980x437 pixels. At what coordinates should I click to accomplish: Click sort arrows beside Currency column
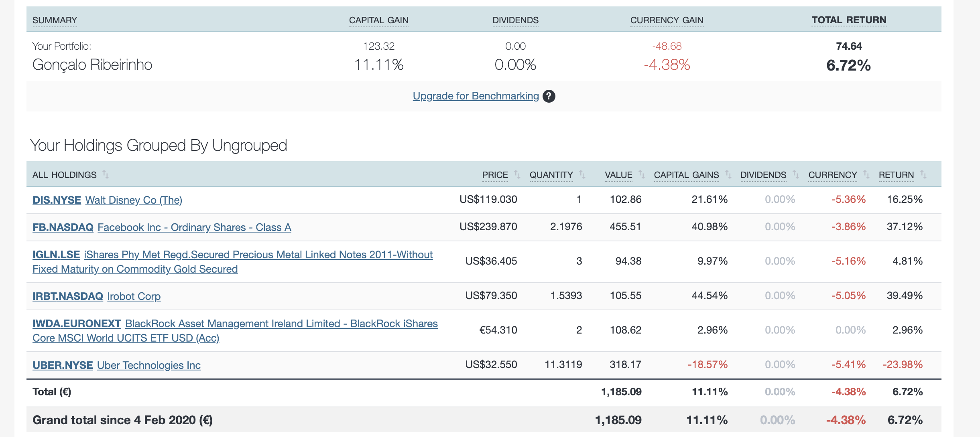[x=866, y=174]
